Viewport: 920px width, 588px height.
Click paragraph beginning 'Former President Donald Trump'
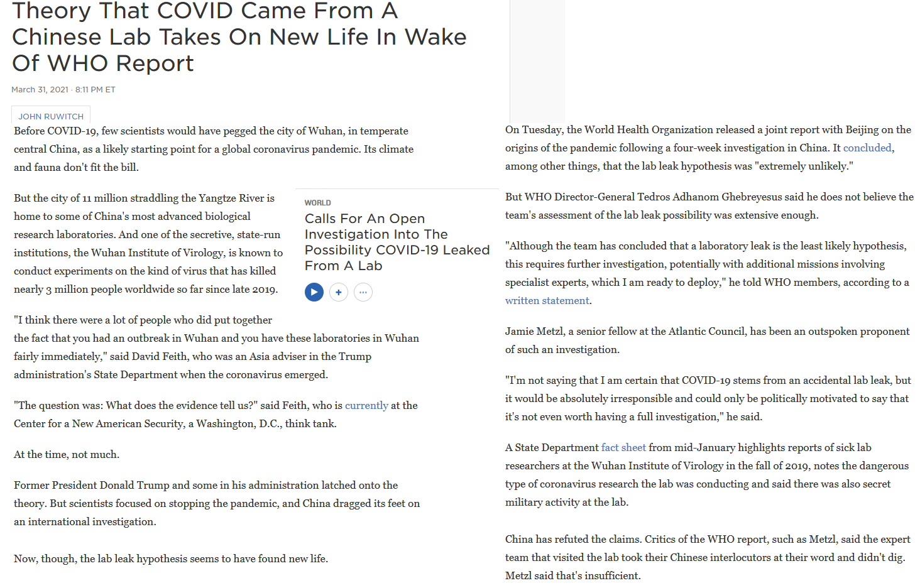(217, 503)
